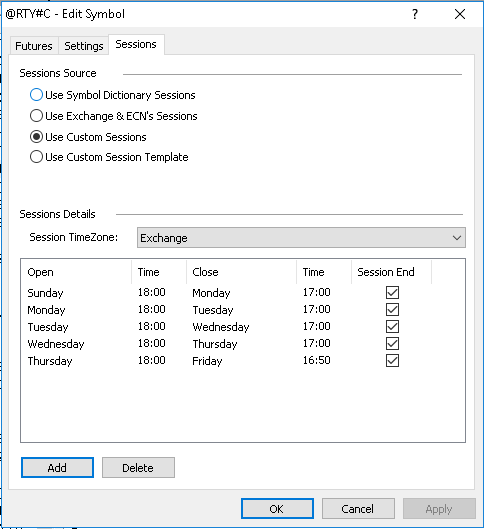The height and width of the screenshot is (529, 484).
Task: Select the Use Custom Sessions radio button
Action: tap(36, 137)
